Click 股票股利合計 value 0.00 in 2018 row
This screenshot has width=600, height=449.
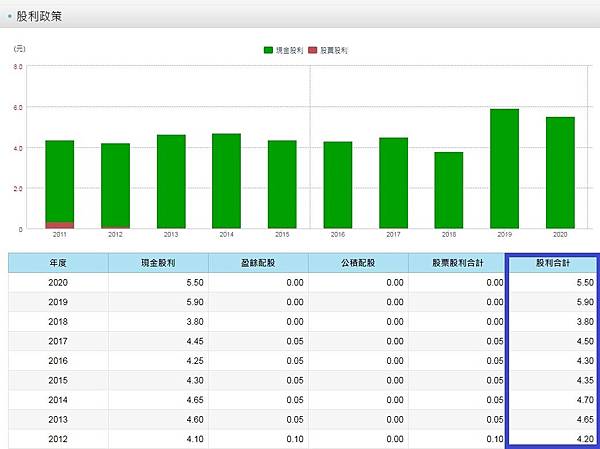(x=495, y=322)
